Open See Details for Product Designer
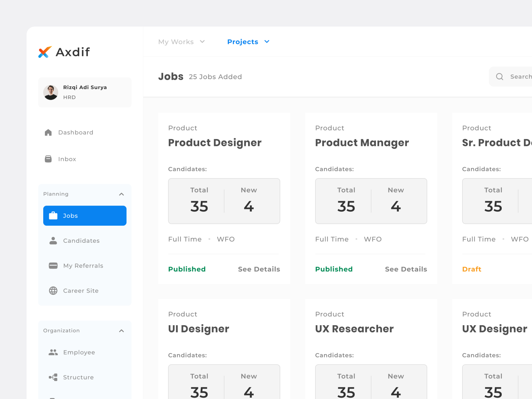The width and height of the screenshot is (532, 399). tap(259, 269)
